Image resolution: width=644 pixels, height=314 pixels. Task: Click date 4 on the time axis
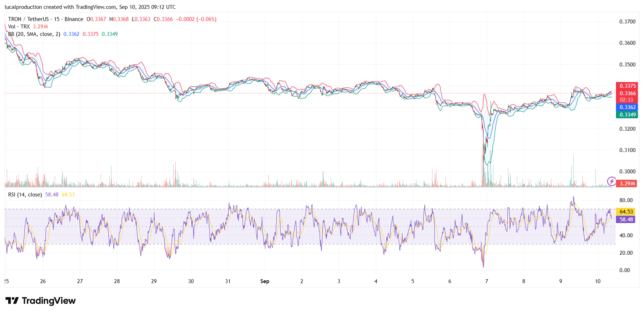click(376, 281)
